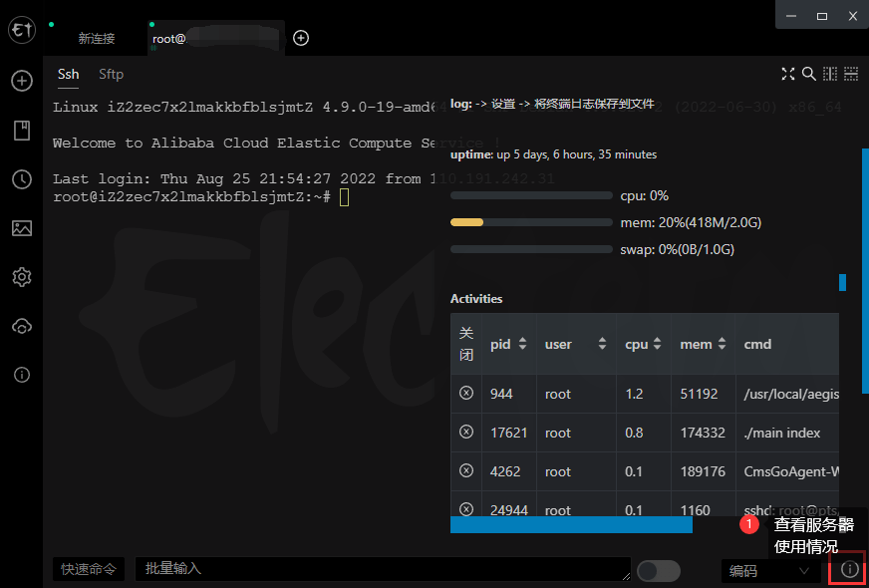
Task: Open the bookmarks icon in the sidebar
Action: click(22, 131)
